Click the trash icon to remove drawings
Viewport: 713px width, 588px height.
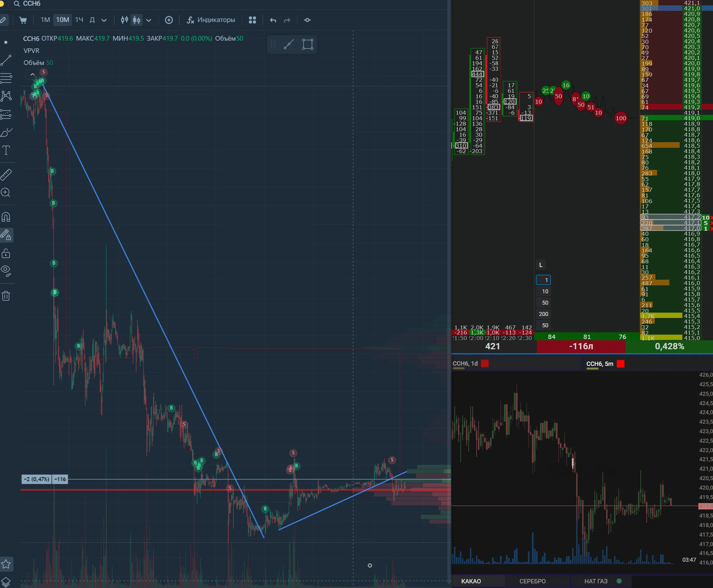click(x=6, y=296)
